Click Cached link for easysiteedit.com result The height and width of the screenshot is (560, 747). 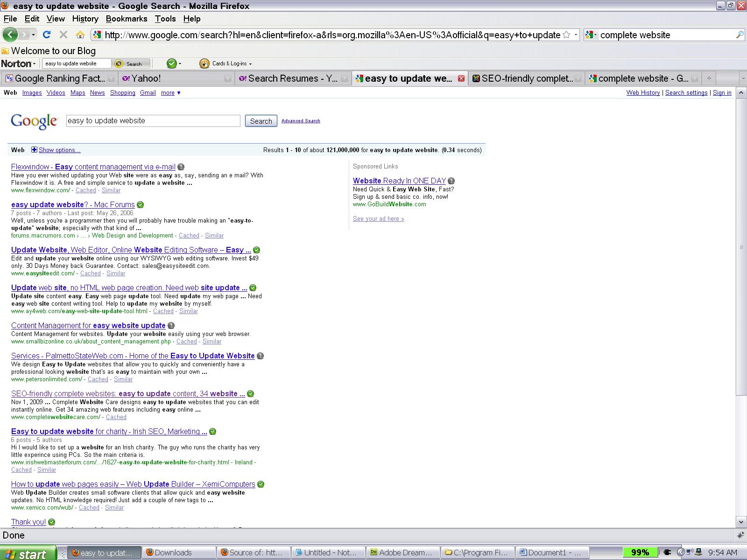pos(91,273)
